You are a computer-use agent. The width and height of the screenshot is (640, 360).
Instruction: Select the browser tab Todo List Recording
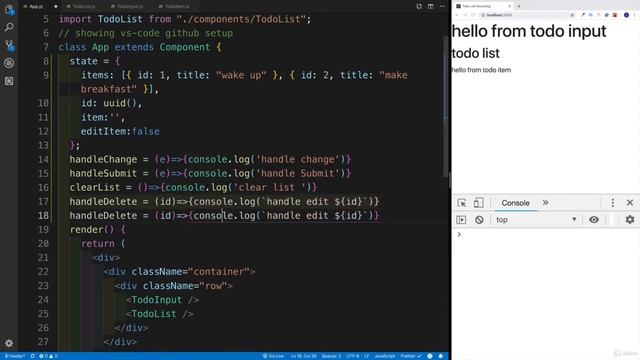tap(483, 6)
